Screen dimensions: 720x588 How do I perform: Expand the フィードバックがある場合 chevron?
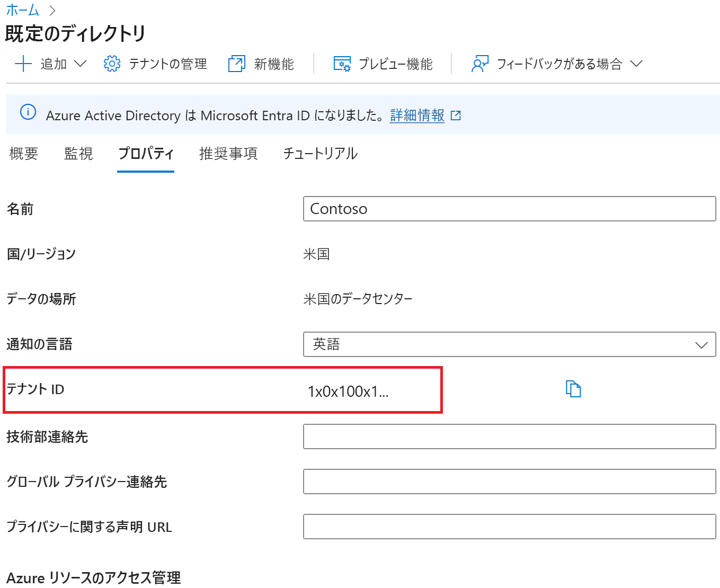click(636, 64)
